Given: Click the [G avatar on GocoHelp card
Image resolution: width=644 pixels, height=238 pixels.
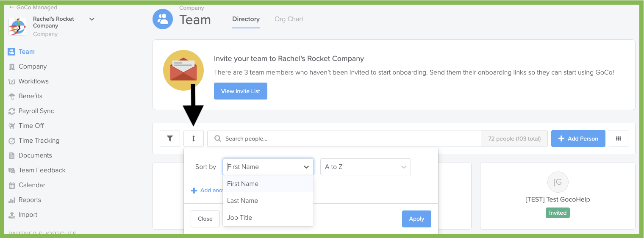Looking at the screenshot, I should 558,182.
